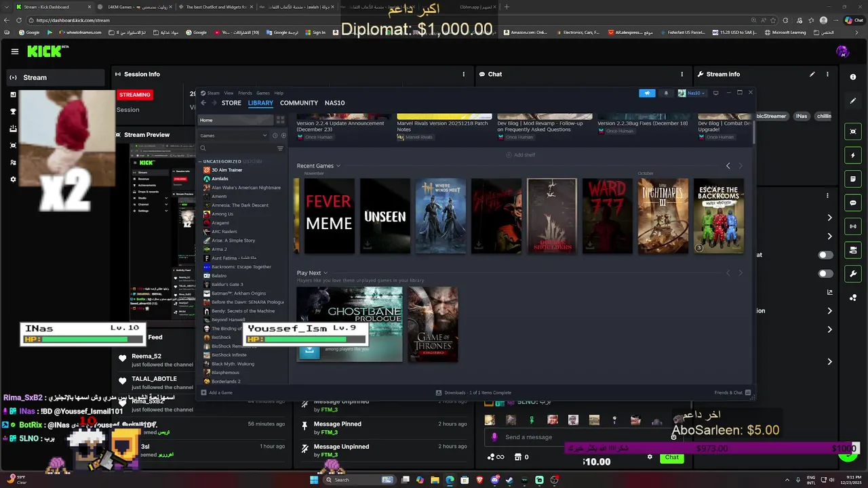
Task: Open the Kick right sidebar pencil icon
Action: coord(853,101)
